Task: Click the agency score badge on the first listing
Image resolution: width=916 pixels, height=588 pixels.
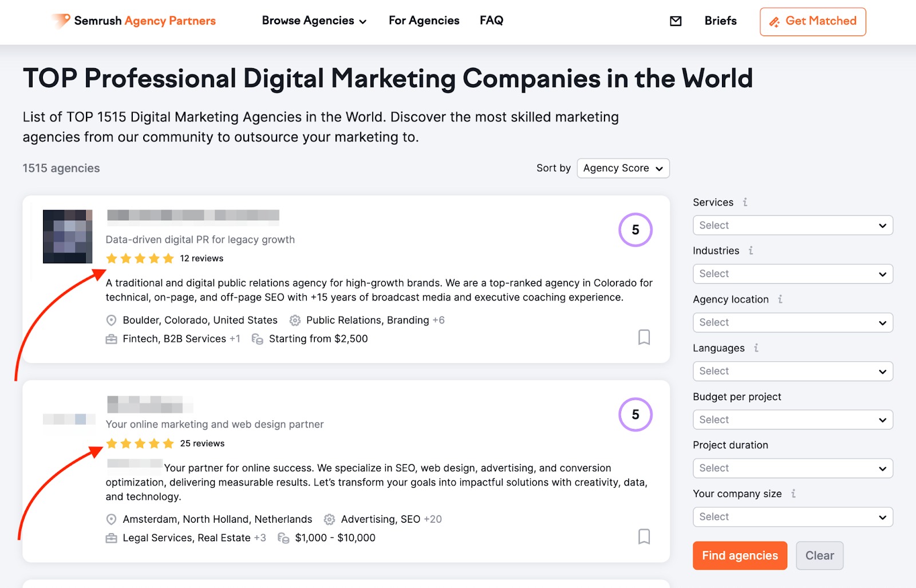Action: [635, 230]
